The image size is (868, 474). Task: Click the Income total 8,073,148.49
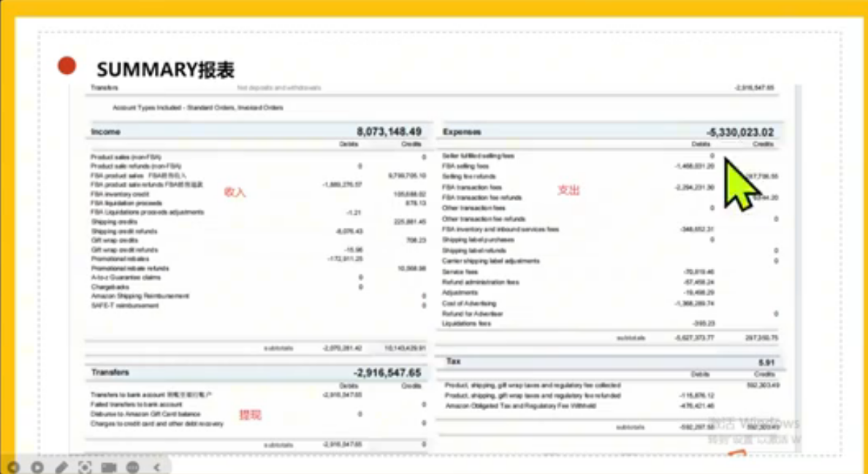[389, 131]
